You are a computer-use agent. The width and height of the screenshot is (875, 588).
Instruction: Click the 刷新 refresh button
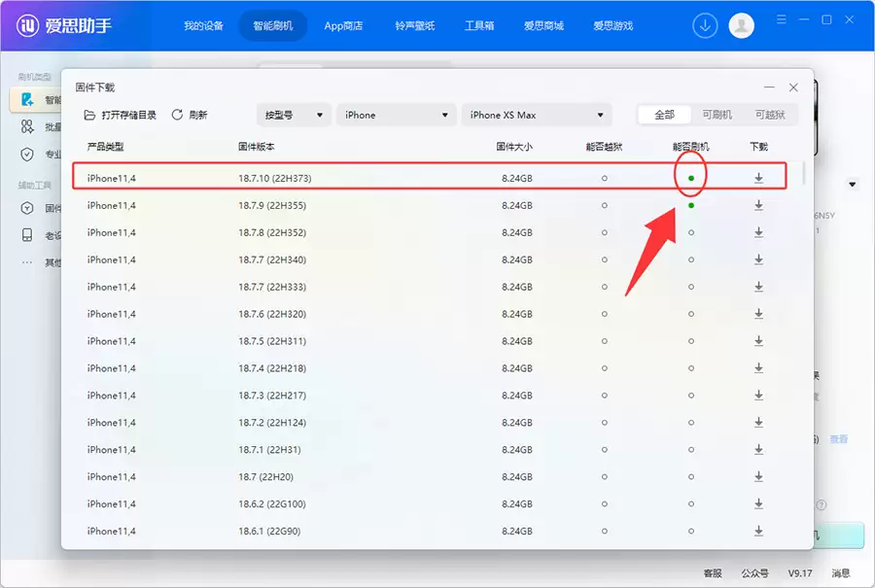tap(190, 115)
